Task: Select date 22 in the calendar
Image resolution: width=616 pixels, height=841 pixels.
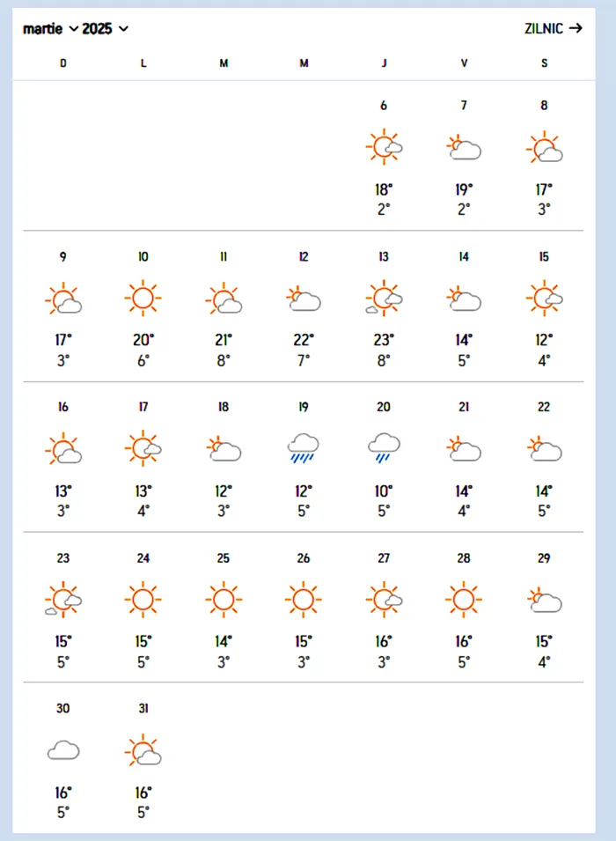Action: coord(544,407)
